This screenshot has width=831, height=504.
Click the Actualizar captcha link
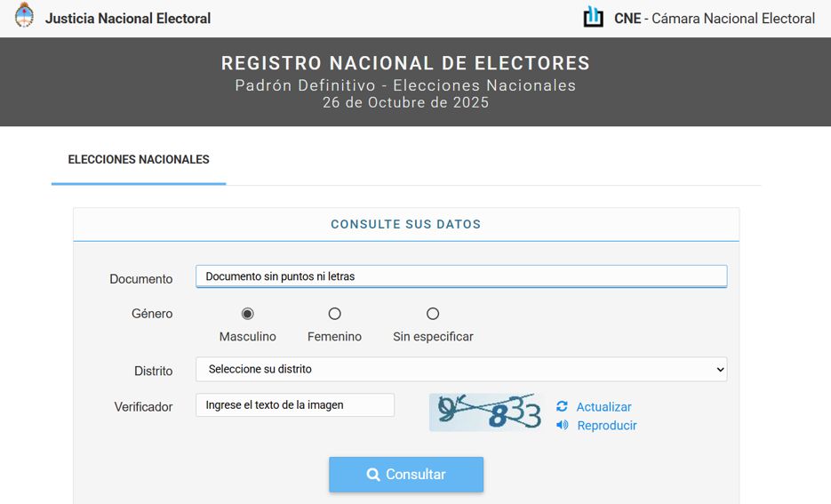pyautogui.click(x=603, y=407)
